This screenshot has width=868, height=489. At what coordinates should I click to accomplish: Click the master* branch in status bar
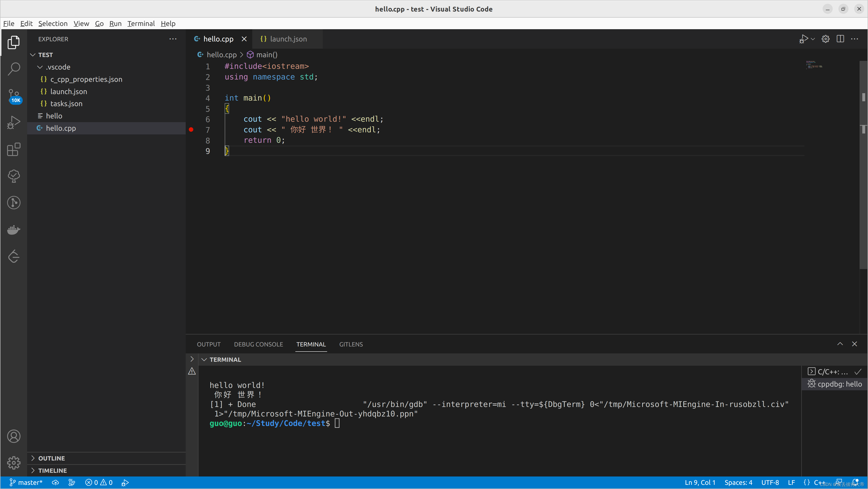pyautogui.click(x=26, y=482)
